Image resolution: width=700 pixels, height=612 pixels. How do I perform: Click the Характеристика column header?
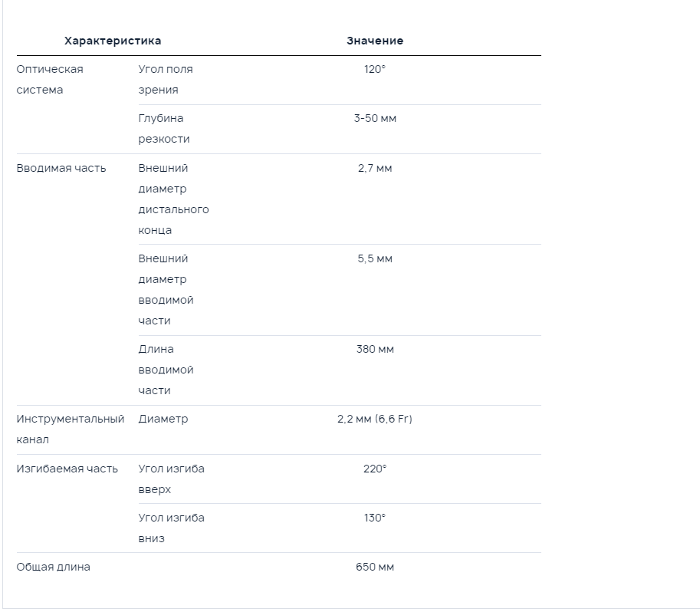tap(113, 41)
